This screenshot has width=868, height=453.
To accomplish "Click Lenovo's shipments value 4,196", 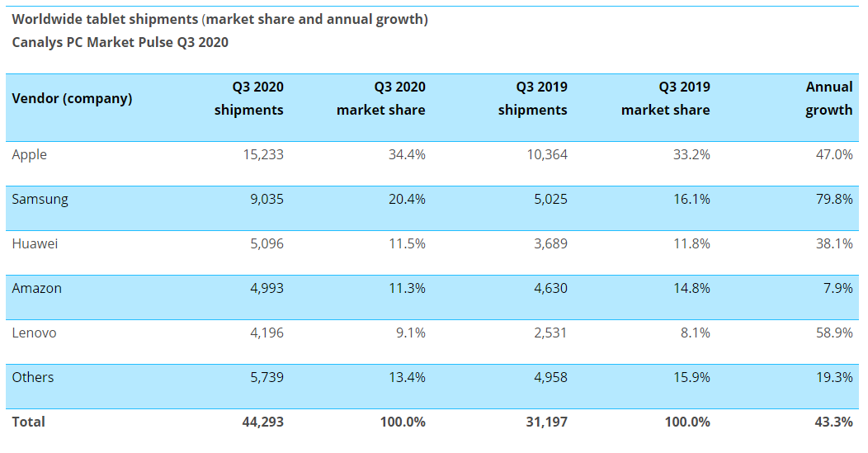I will point(267,333).
